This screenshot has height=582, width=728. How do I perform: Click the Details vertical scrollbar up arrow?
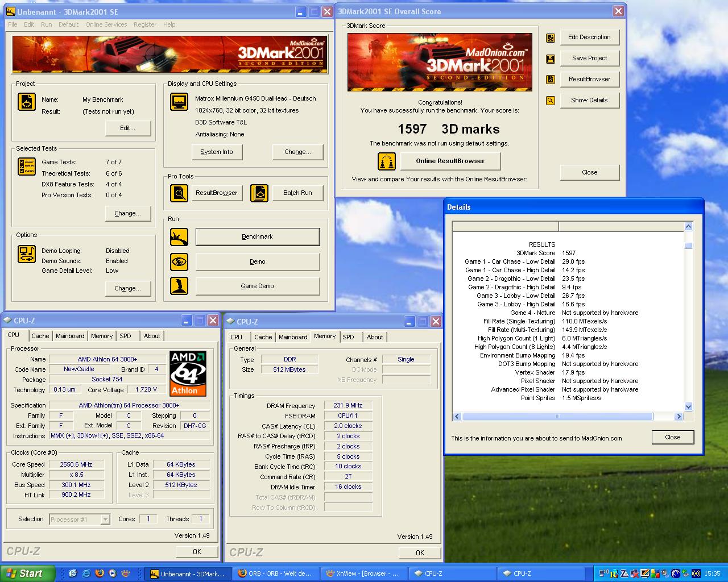[688, 226]
